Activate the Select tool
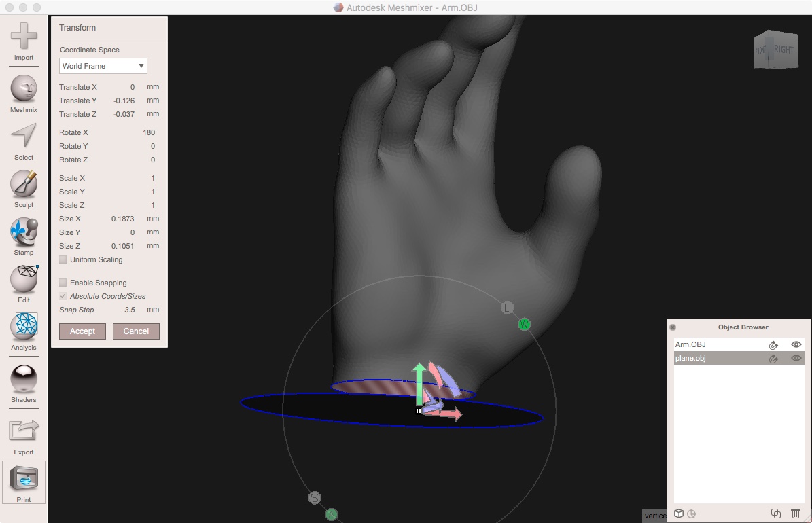Image resolution: width=812 pixels, height=523 pixels. pyautogui.click(x=24, y=142)
